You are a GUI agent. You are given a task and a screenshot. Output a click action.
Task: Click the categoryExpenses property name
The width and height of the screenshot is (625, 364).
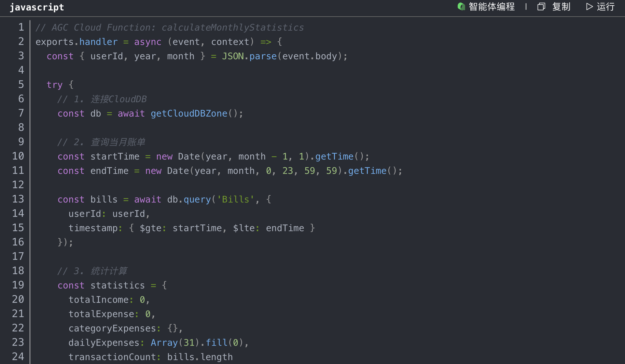click(112, 328)
